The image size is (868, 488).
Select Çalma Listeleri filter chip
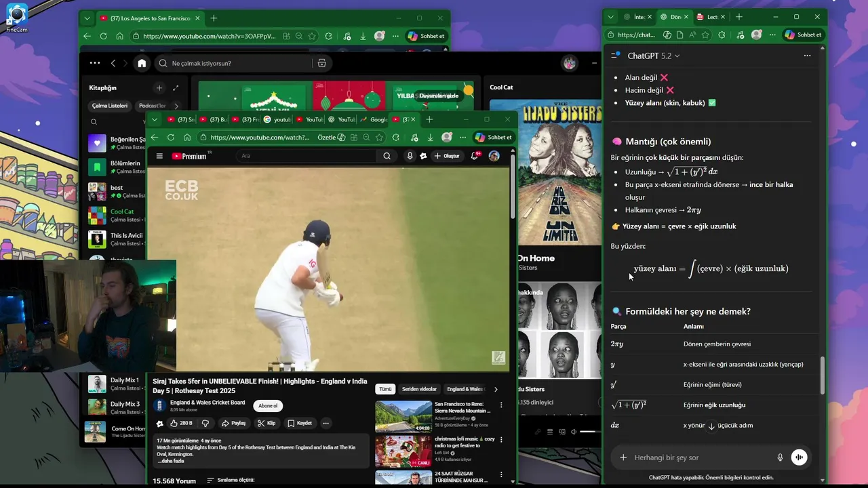110,106
